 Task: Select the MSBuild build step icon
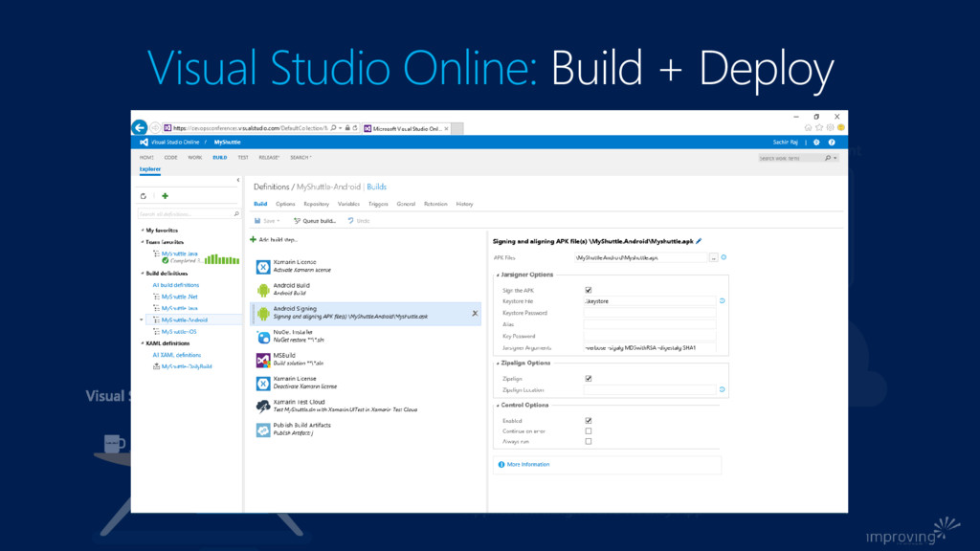click(263, 360)
